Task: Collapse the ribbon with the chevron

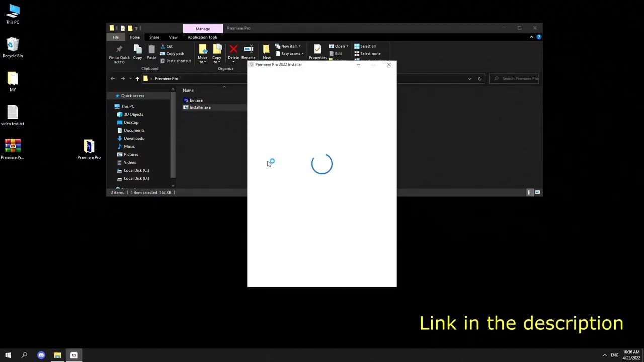Action: pyautogui.click(x=531, y=37)
